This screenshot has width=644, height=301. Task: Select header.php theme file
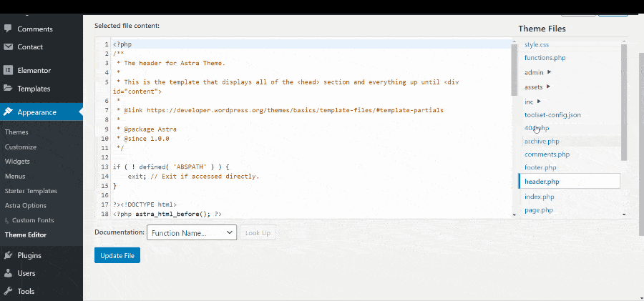pyautogui.click(x=570, y=181)
